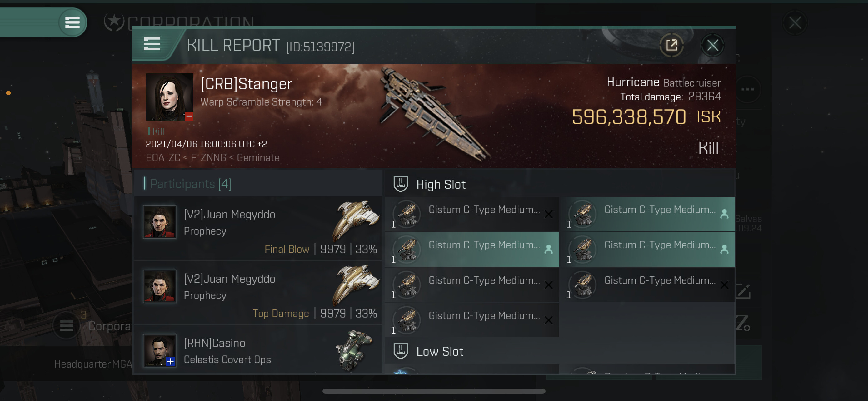Click the Participants [4] header

(x=191, y=184)
